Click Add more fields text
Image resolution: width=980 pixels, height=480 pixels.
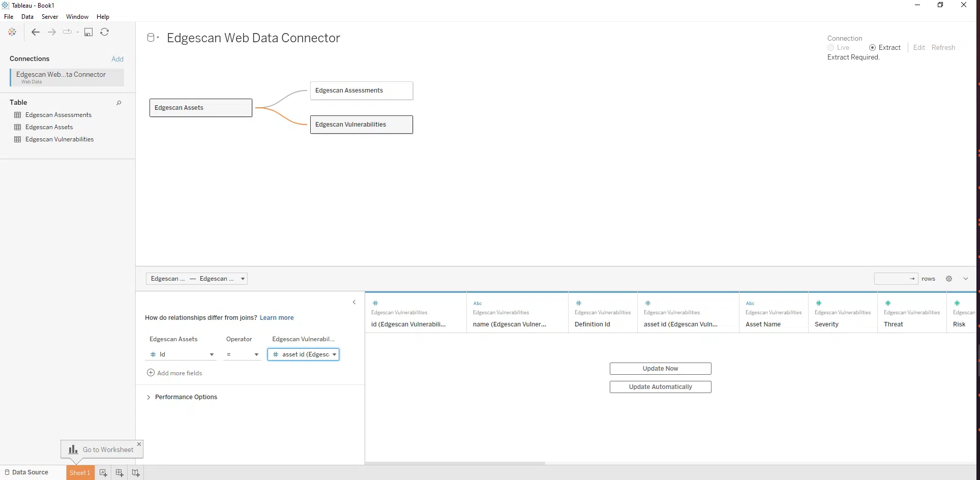180,373
